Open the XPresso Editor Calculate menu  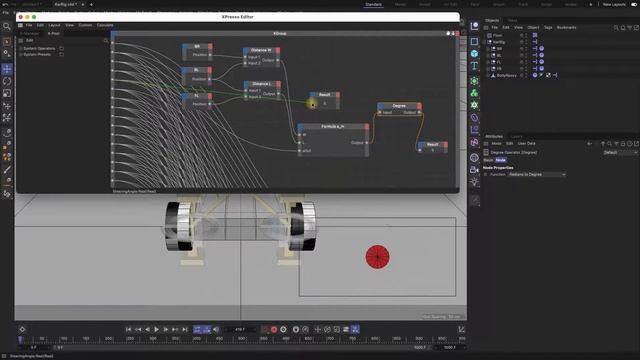coord(105,25)
